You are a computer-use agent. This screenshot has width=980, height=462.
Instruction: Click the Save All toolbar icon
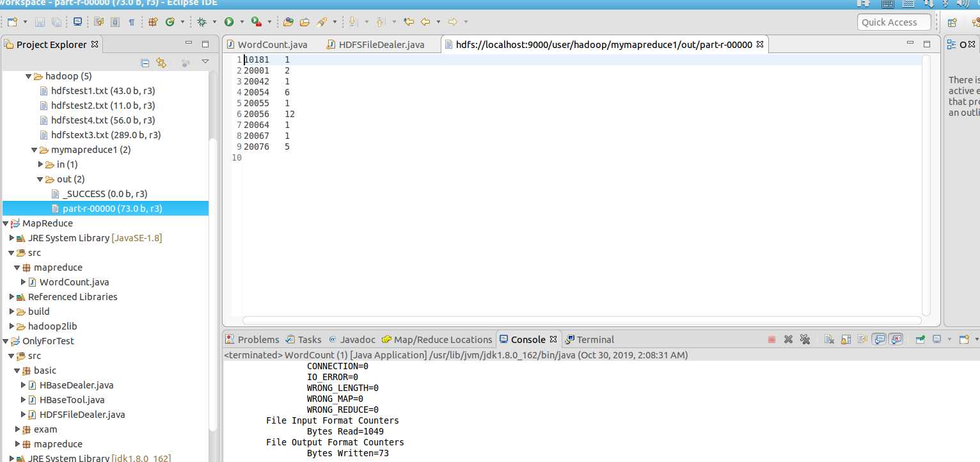tap(56, 22)
